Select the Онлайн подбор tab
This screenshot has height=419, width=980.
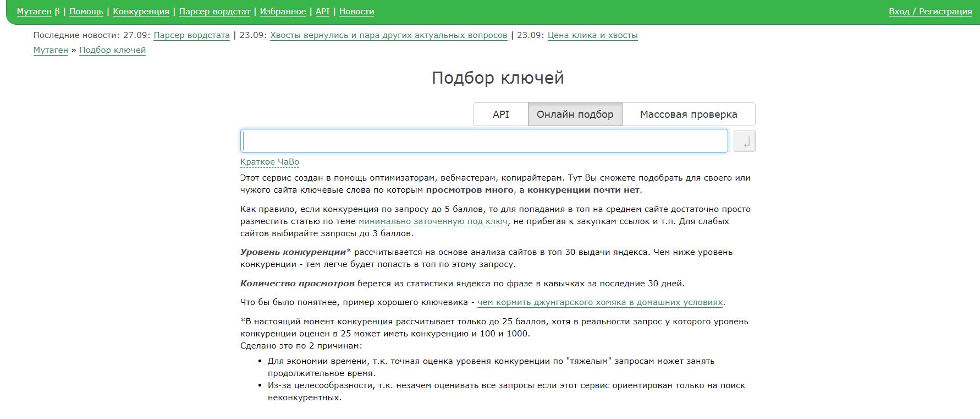point(575,115)
